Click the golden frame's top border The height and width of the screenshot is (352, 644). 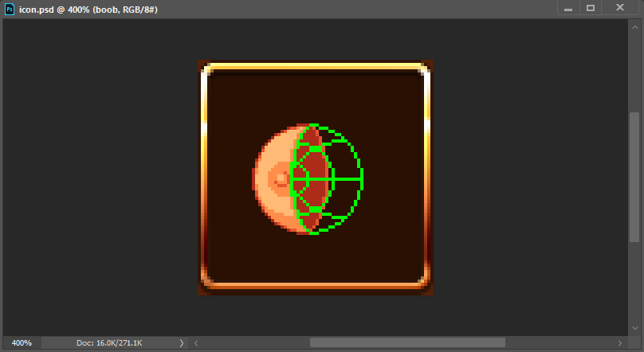click(x=315, y=67)
